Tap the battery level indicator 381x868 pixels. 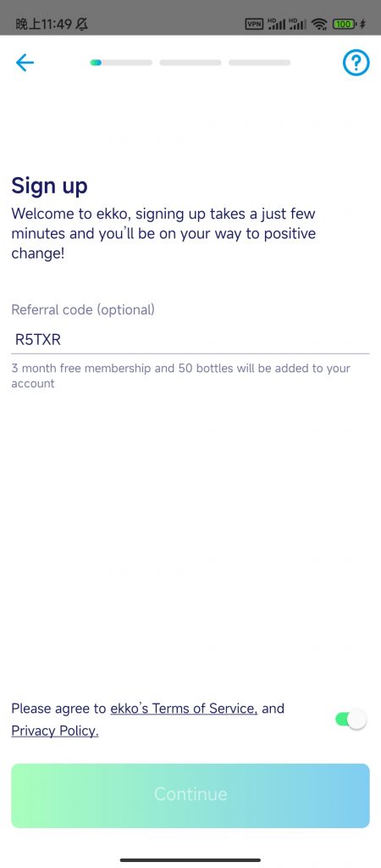coord(344,24)
